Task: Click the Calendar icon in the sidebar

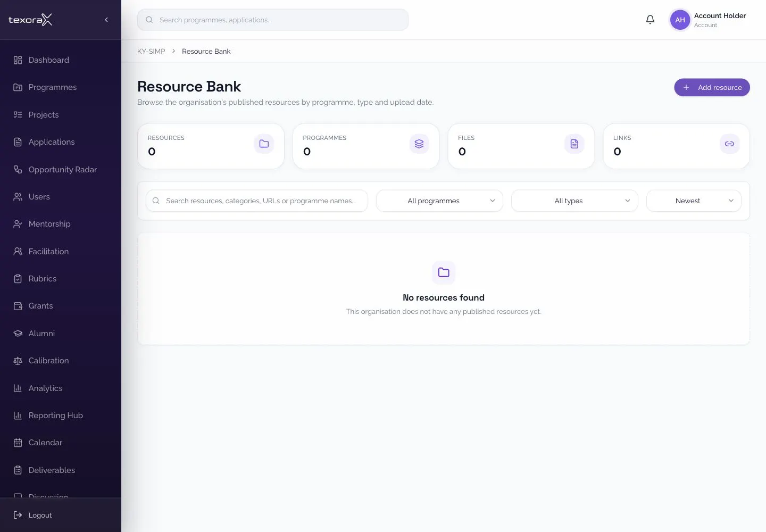Action: (18, 443)
